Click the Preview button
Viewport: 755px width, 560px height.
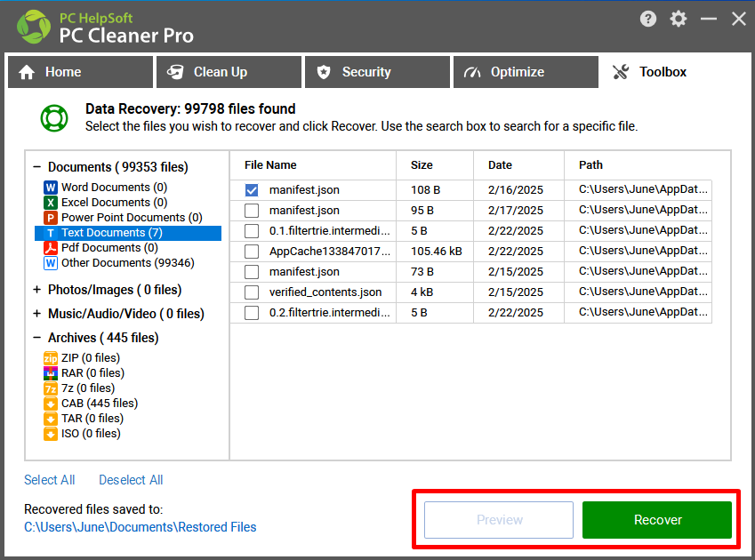coord(499,520)
